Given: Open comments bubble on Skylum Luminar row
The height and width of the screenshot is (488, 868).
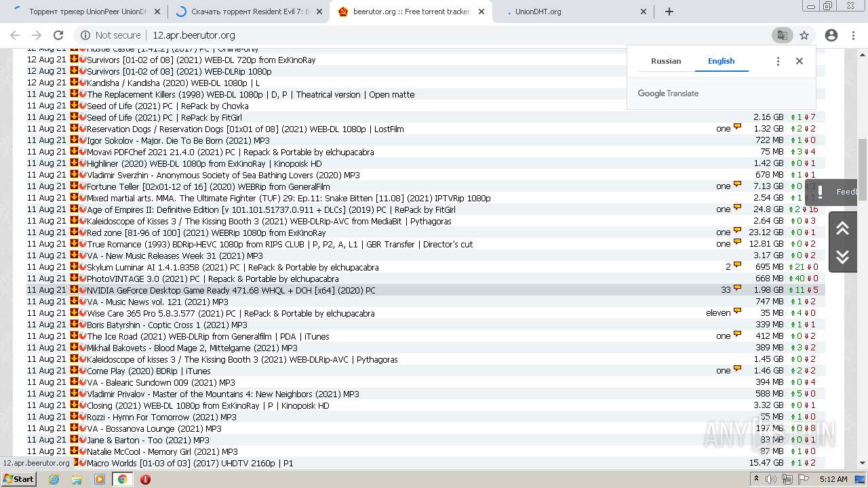Looking at the screenshot, I should (x=737, y=266).
